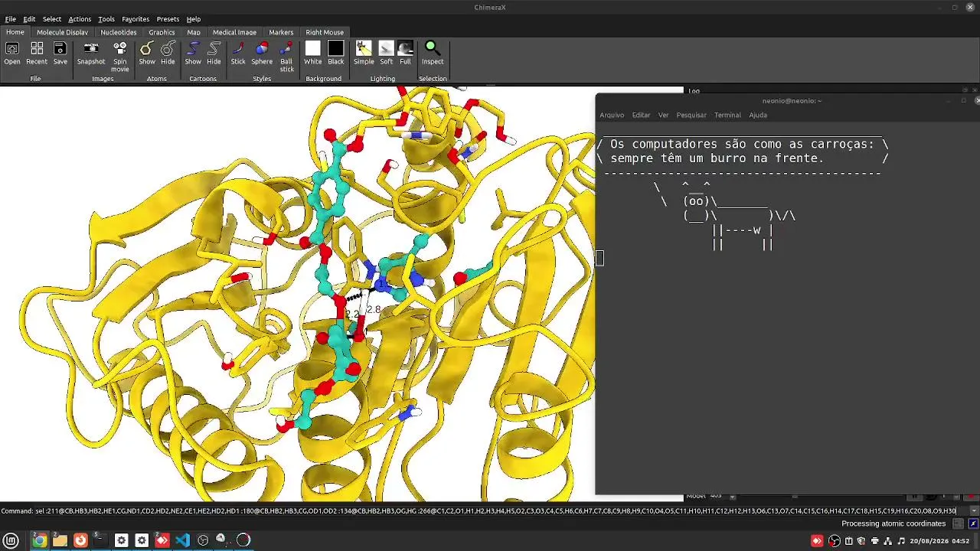Open the Actions menu
The height and width of the screenshot is (551, 980).
80,19
